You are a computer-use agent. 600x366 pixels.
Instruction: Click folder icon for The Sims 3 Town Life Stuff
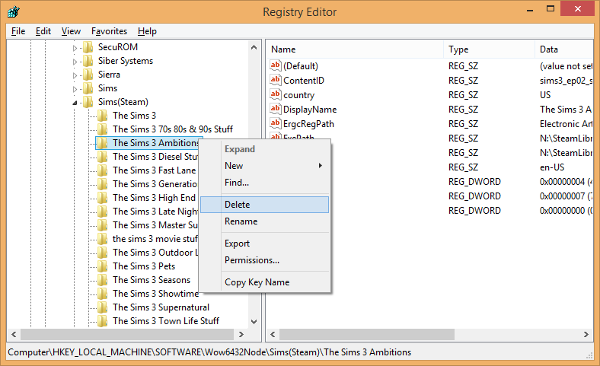[x=102, y=321]
